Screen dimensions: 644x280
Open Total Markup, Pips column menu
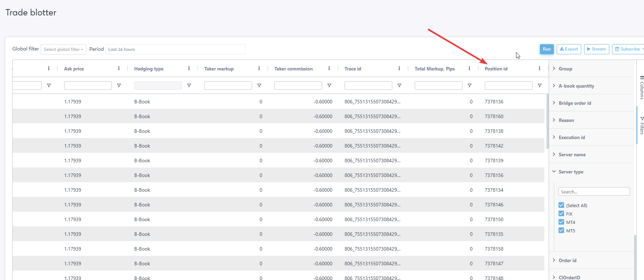[469, 69]
